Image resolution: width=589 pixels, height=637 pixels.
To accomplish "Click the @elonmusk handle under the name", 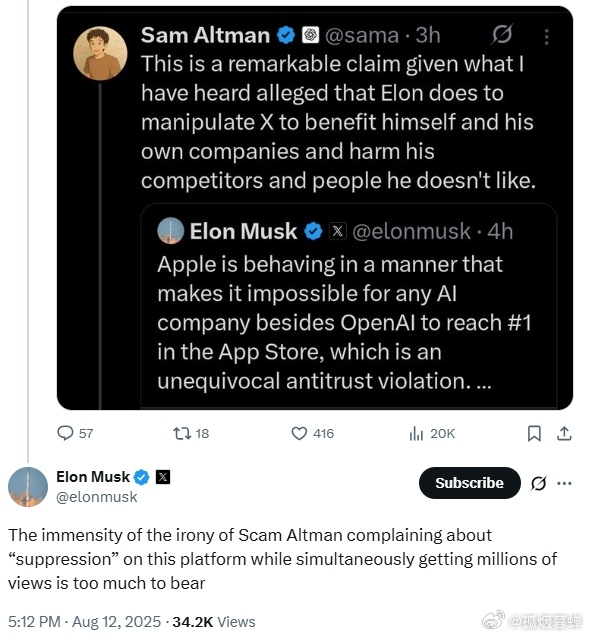I will point(97,497).
